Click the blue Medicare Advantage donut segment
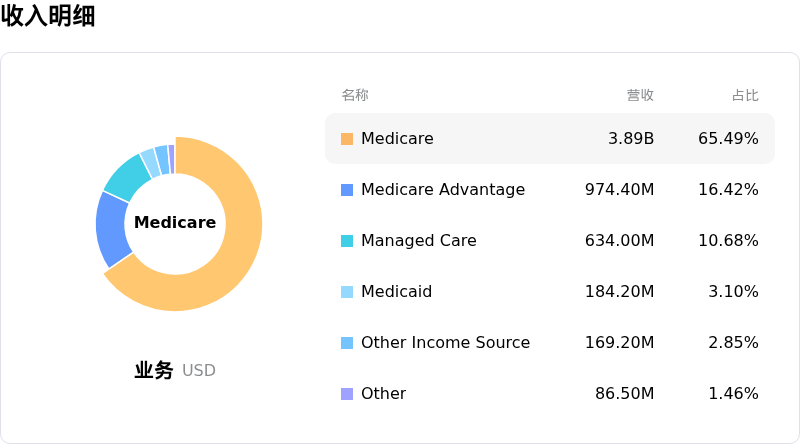The height and width of the screenshot is (444, 800). (113, 230)
